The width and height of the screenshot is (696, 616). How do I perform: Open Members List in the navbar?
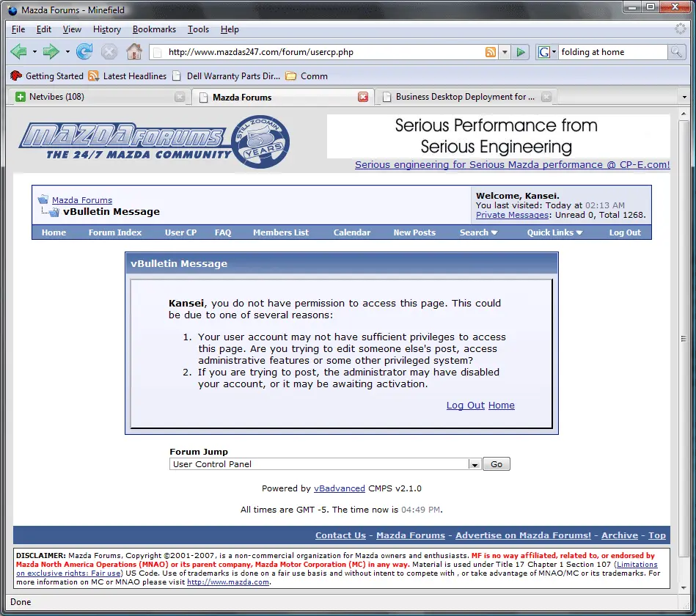click(x=281, y=232)
